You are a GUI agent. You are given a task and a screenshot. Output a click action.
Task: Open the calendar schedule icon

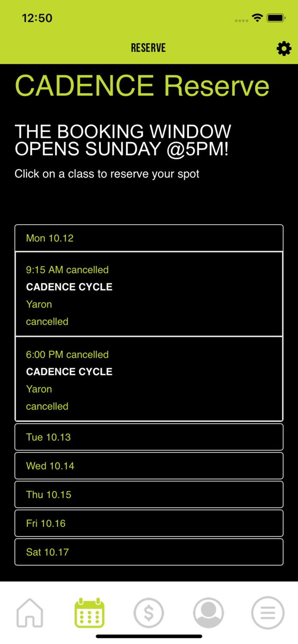coord(89,613)
